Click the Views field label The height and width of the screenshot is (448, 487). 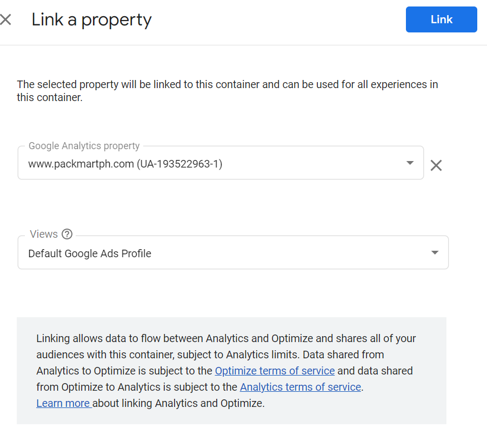coord(44,234)
